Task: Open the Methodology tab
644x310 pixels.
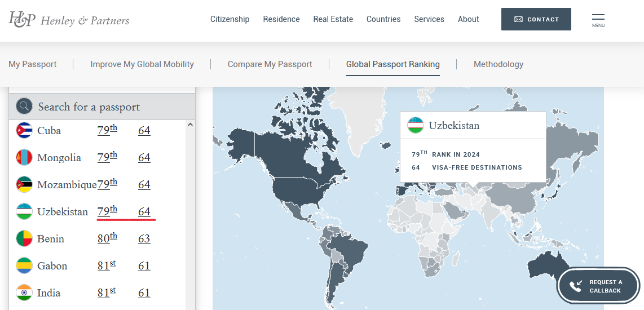Action: tap(499, 64)
